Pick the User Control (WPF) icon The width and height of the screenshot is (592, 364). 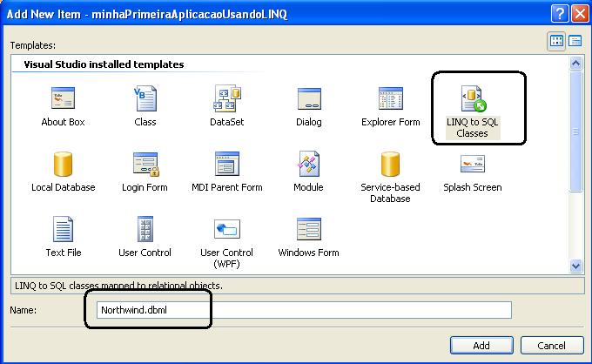(227, 229)
